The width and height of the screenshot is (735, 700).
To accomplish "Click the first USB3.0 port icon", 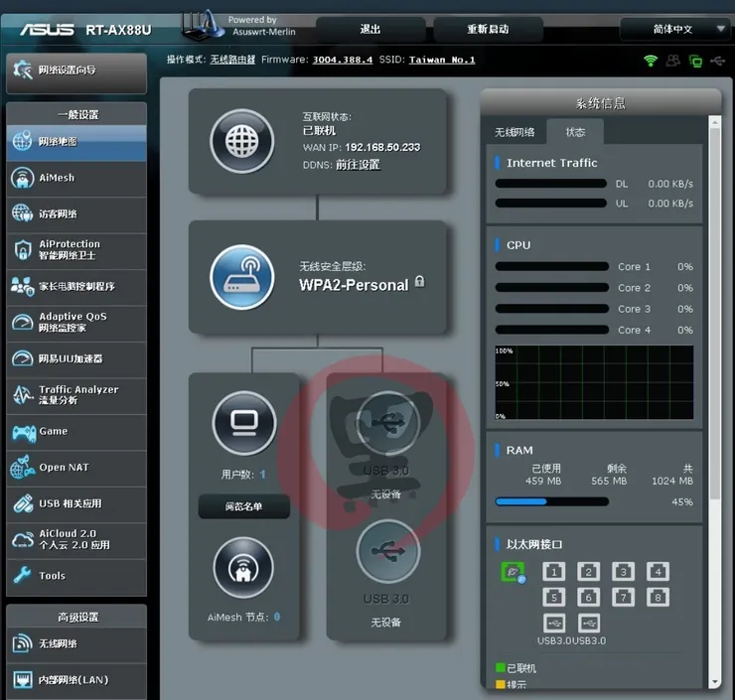I will click(554, 624).
